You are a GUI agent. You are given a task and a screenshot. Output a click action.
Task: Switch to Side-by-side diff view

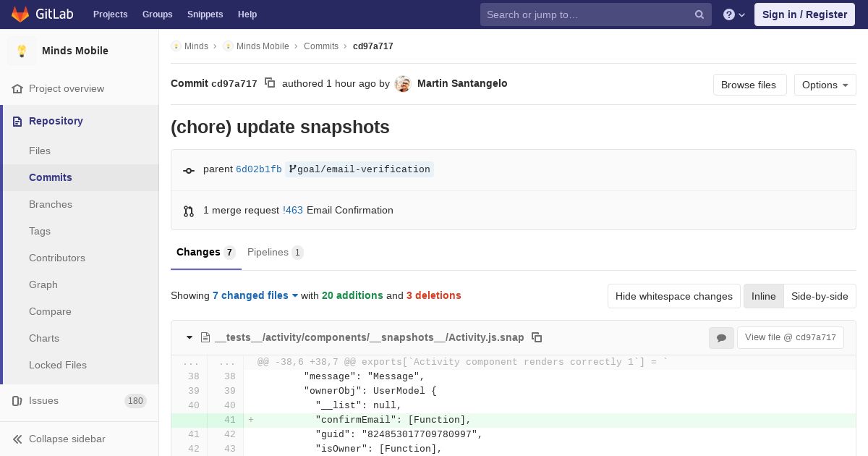tap(820, 296)
